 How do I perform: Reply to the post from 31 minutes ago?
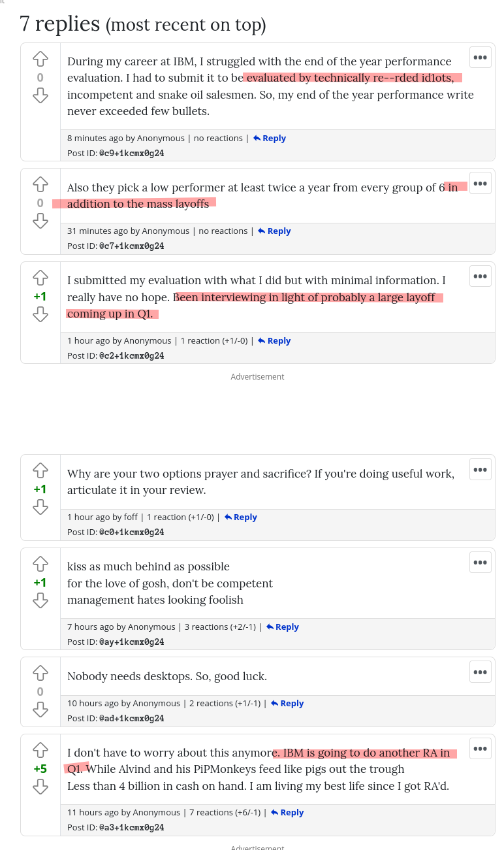click(x=274, y=231)
